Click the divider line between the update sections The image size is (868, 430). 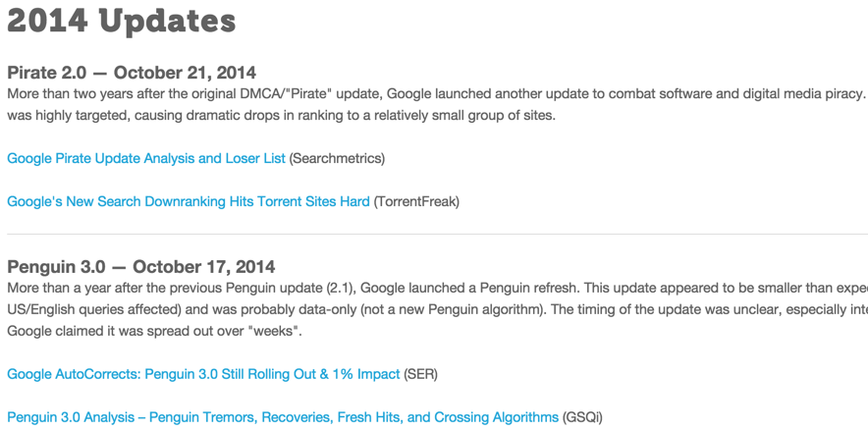pos(437,234)
